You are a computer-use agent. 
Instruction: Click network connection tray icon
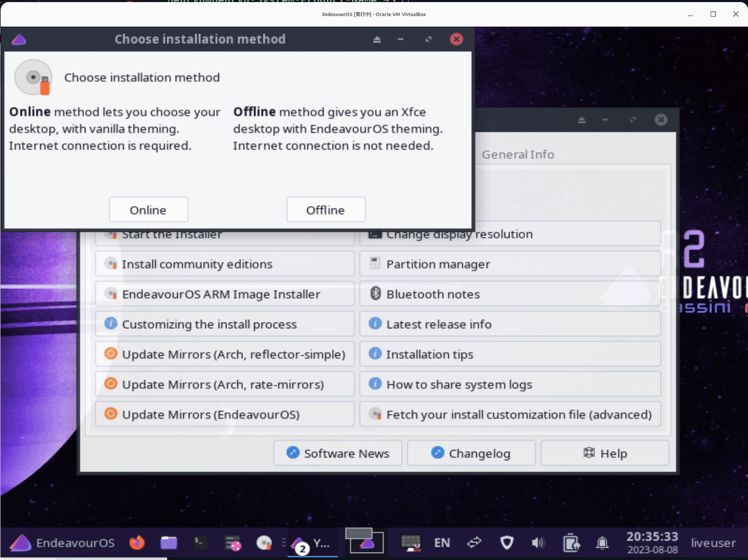pos(474,543)
